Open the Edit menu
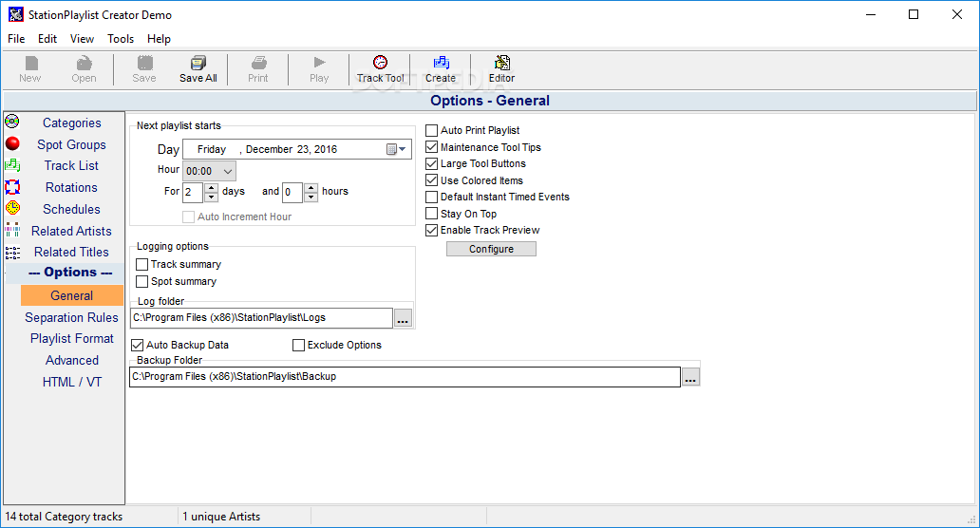The width and height of the screenshot is (980, 528). 47,39
